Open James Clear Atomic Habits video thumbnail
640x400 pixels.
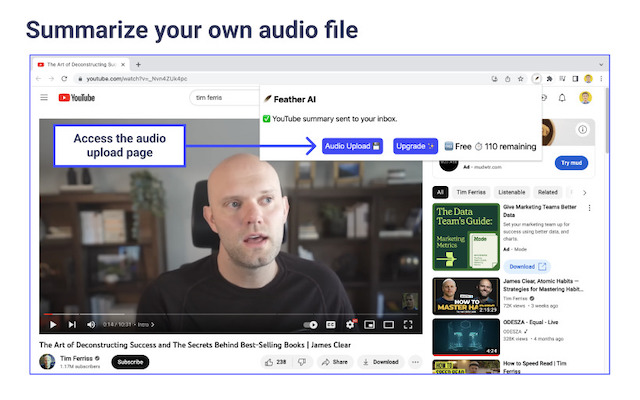point(466,296)
